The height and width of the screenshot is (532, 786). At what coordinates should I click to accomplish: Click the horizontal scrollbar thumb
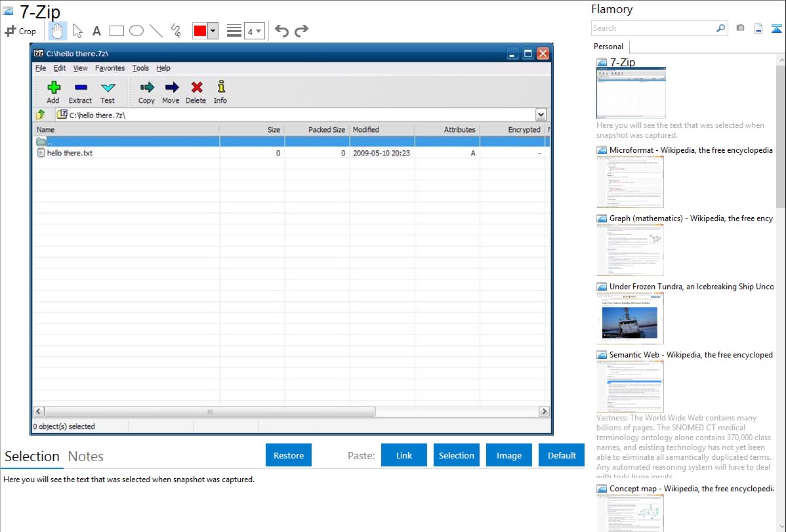click(210, 412)
